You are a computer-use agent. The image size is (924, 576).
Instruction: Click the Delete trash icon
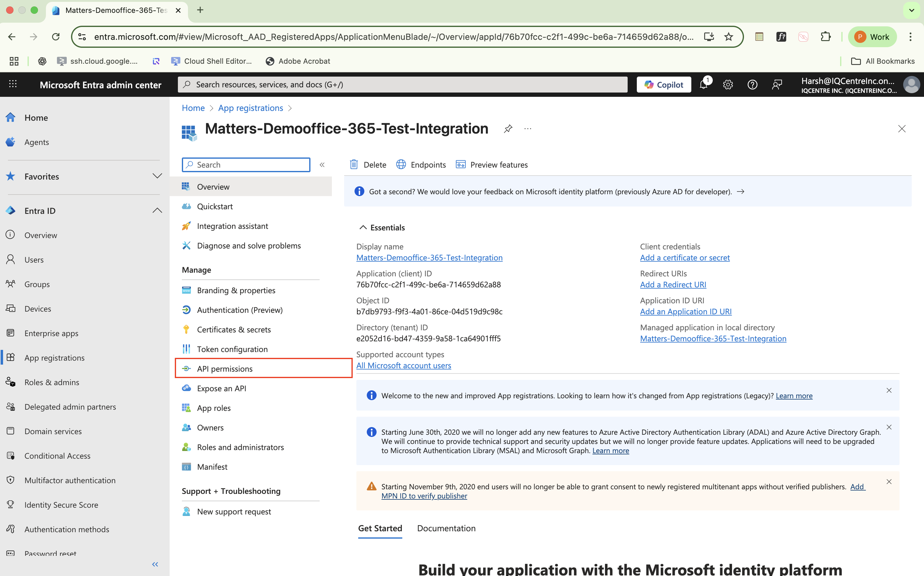(354, 164)
